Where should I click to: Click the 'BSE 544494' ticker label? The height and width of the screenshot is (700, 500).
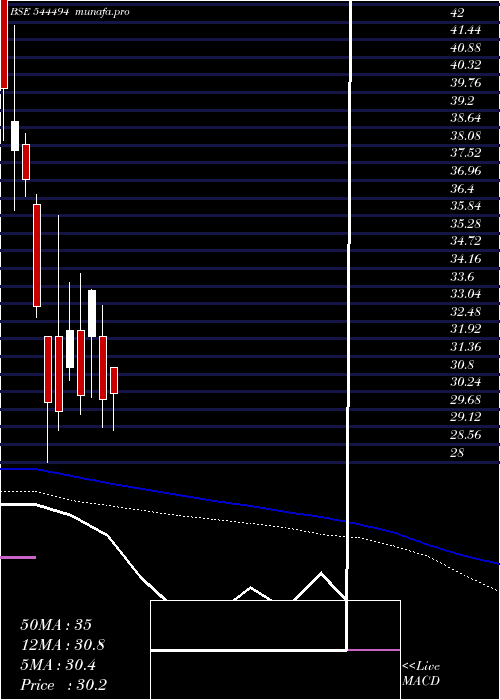pyautogui.click(x=39, y=12)
